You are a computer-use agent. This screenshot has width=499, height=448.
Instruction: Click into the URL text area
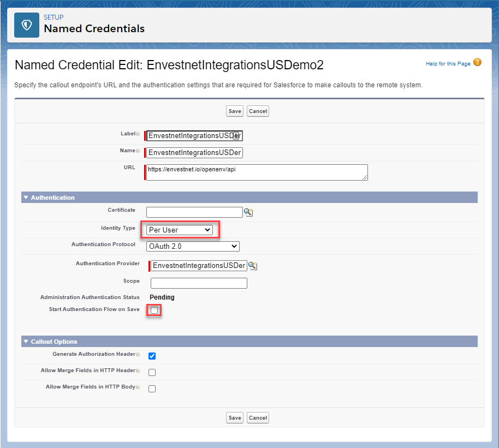coord(257,172)
